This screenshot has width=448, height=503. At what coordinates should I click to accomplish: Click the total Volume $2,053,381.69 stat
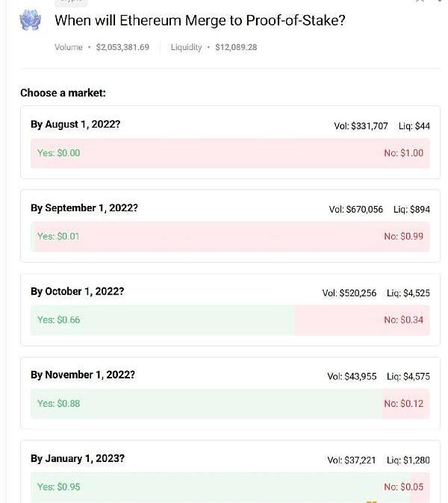click(x=102, y=48)
